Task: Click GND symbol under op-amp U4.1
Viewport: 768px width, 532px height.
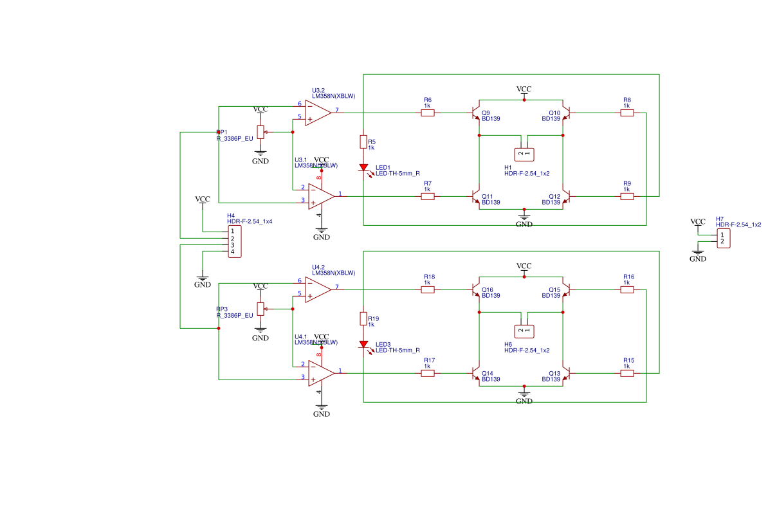Action: point(322,410)
